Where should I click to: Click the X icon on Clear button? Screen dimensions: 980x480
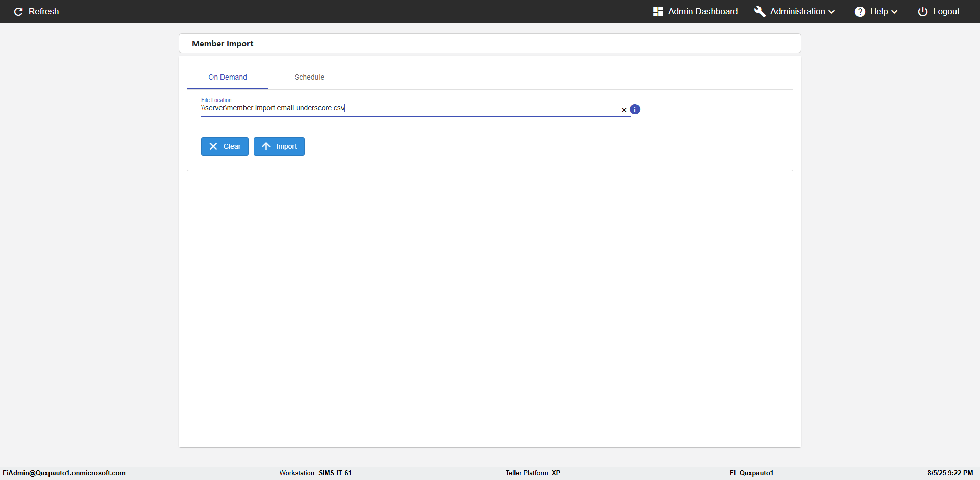(213, 146)
